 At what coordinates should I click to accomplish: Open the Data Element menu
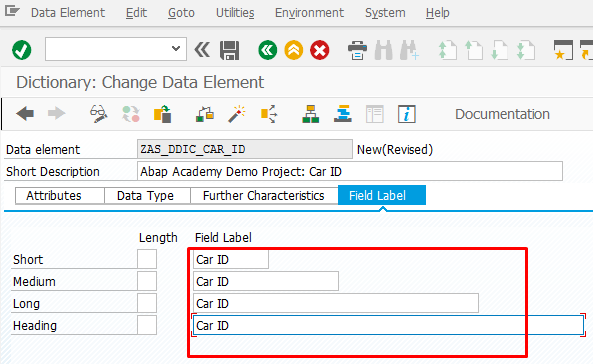click(x=68, y=13)
